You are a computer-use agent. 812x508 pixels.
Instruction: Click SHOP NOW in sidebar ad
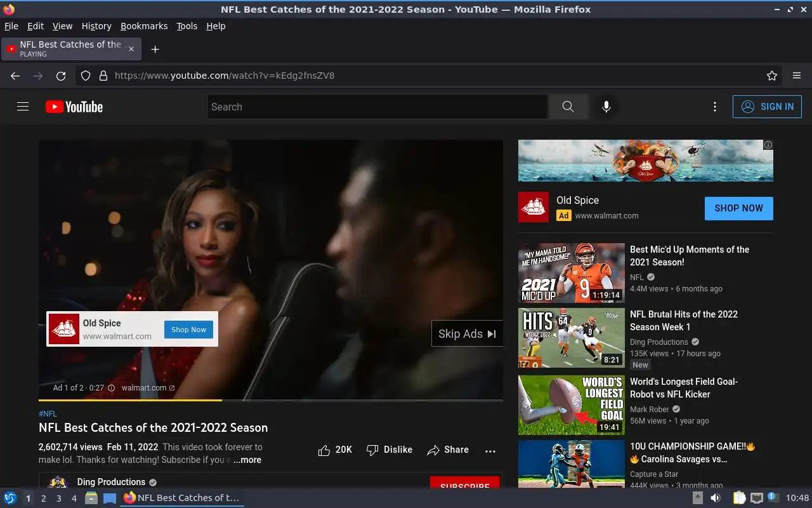tap(738, 208)
